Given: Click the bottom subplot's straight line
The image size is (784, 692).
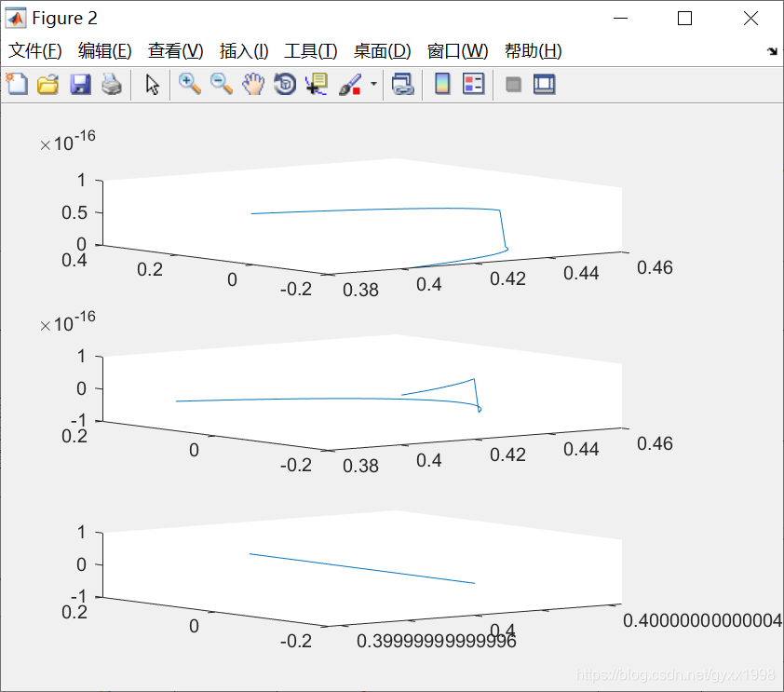Looking at the screenshot, I should (362, 568).
